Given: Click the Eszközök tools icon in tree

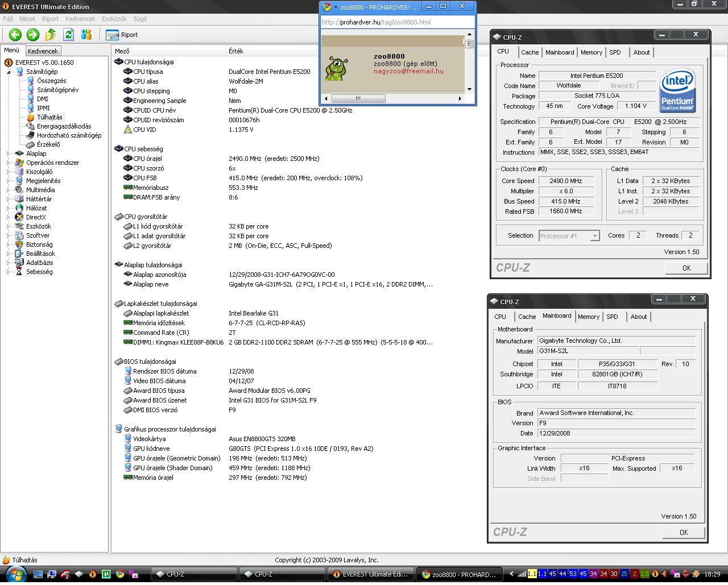Looking at the screenshot, I should (19, 226).
